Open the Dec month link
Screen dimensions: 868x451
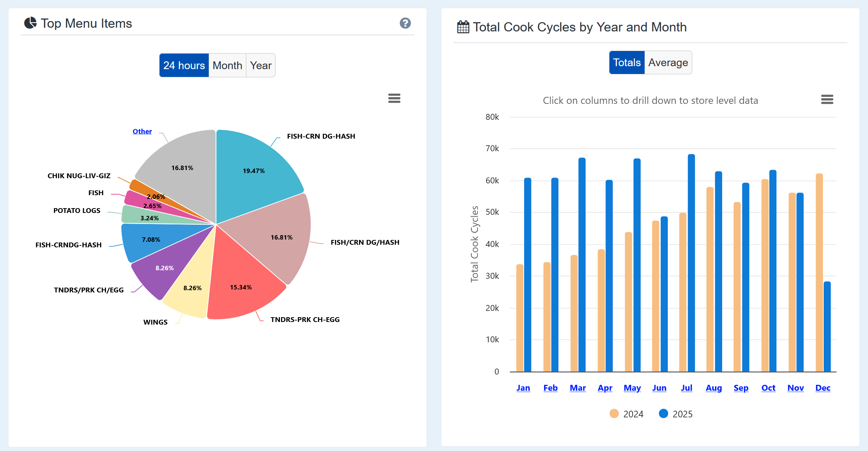[x=823, y=388]
